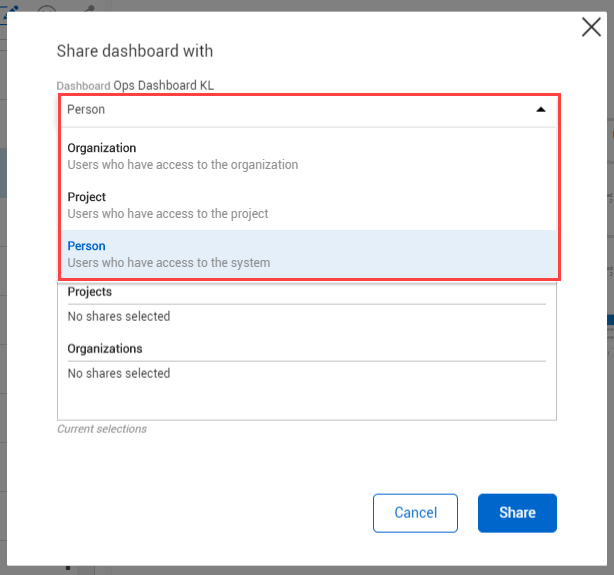The height and width of the screenshot is (575, 614).
Task: Click the 'Ops Dashboard KL' dashboard name
Action: [163, 86]
